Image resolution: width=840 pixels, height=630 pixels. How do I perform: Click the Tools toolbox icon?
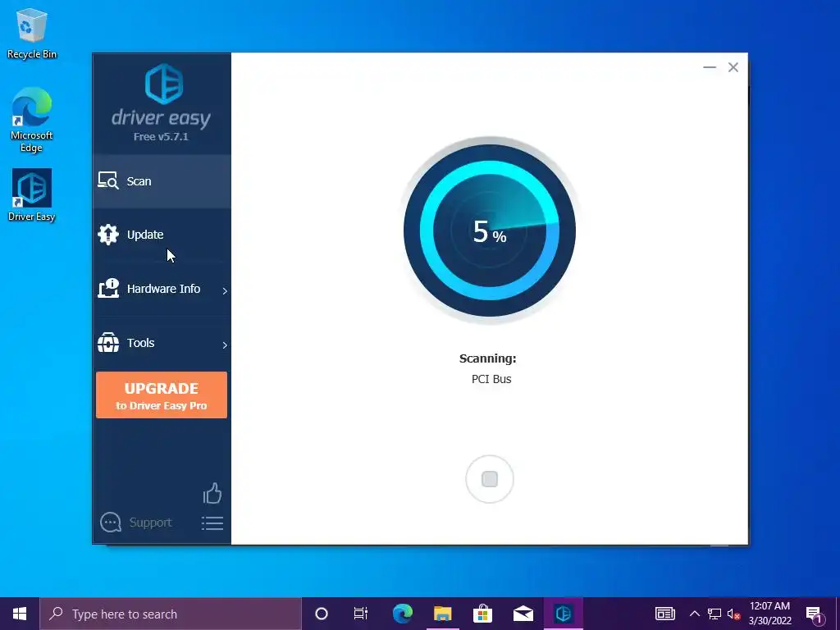(x=108, y=343)
